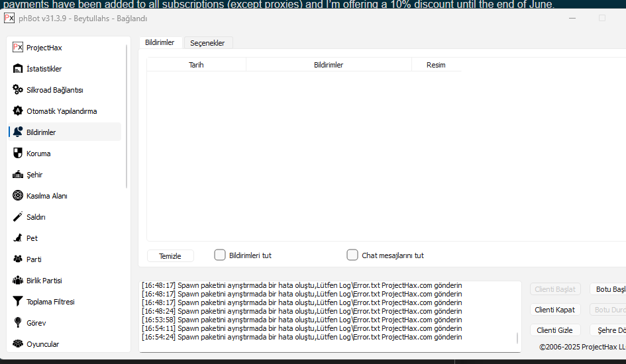This screenshot has height=364, width=626.
Task: Toggle the Chat mesajlarını tut checkbox
Action: click(352, 255)
